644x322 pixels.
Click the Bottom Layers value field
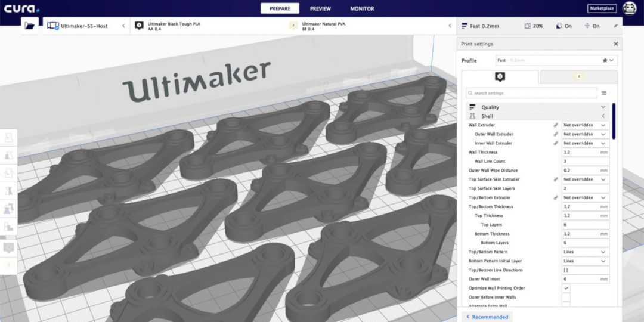[x=586, y=243]
